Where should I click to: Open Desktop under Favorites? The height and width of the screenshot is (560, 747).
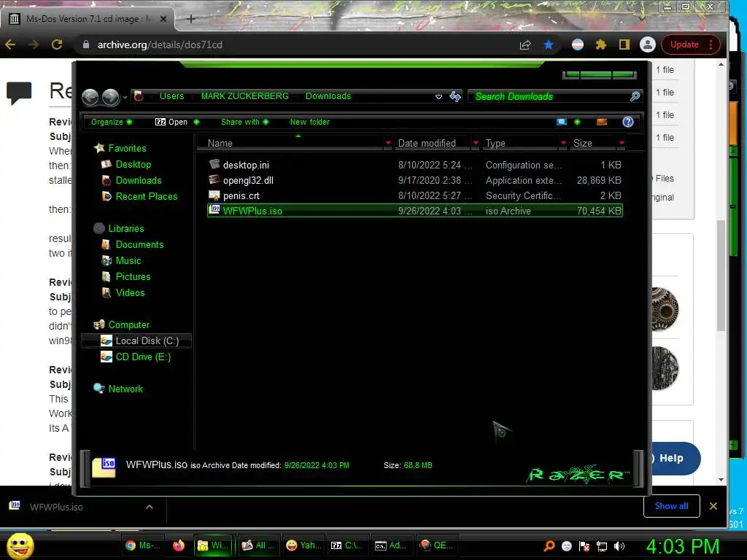pos(133,164)
